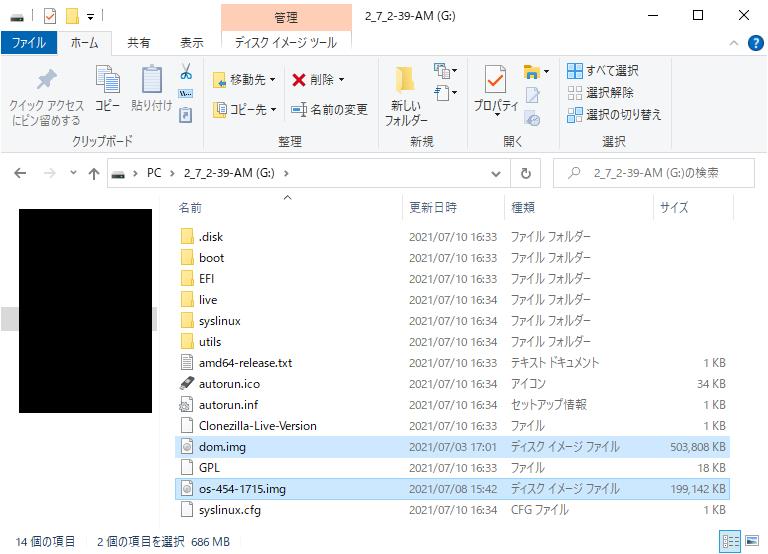Select the .disk folder
Screen dimensions: 768x554
pos(452,237)
